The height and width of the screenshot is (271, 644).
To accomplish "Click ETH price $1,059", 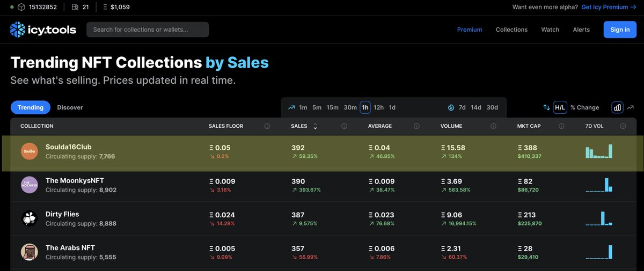I will point(120,8).
